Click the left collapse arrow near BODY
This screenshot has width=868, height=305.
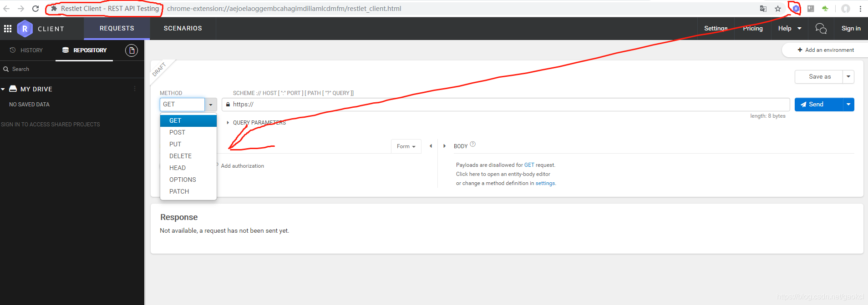click(431, 146)
